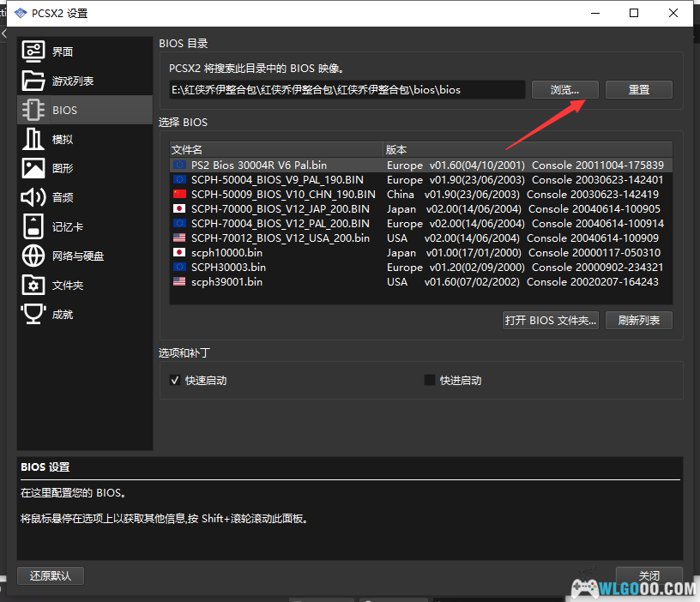Select the 游戏列表 folder icon in sidebar
Screen dimensions: 700x602
[x=33, y=81]
